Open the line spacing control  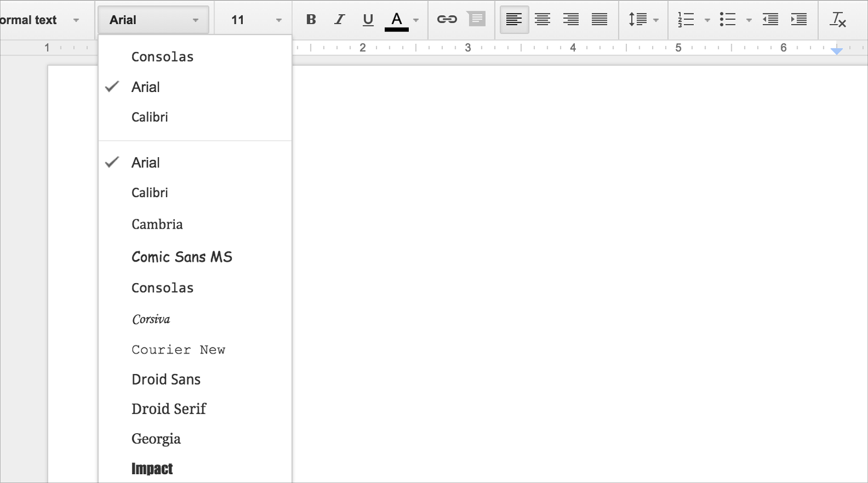tap(641, 19)
